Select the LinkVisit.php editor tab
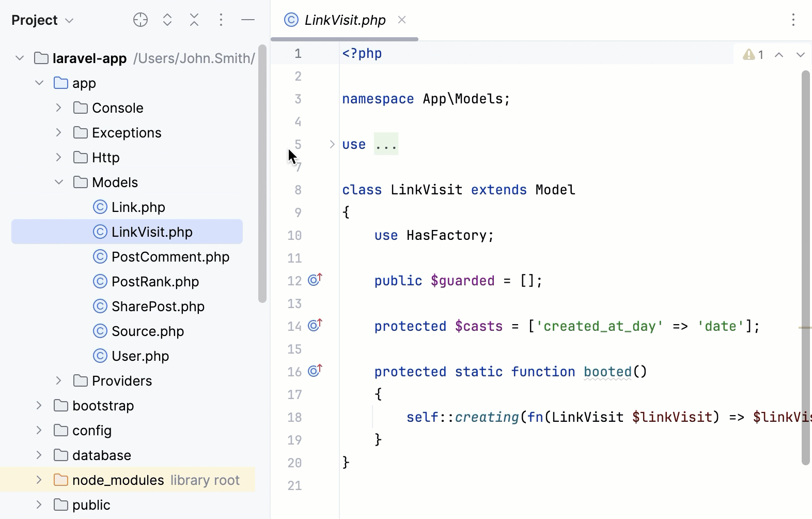This screenshot has height=519, width=812. pyautogui.click(x=345, y=20)
